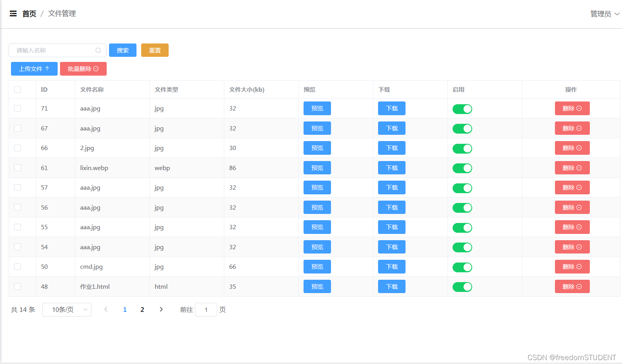
Task: Toggle the 启用 switch for cmd.jpg
Action: click(x=462, y=267)
